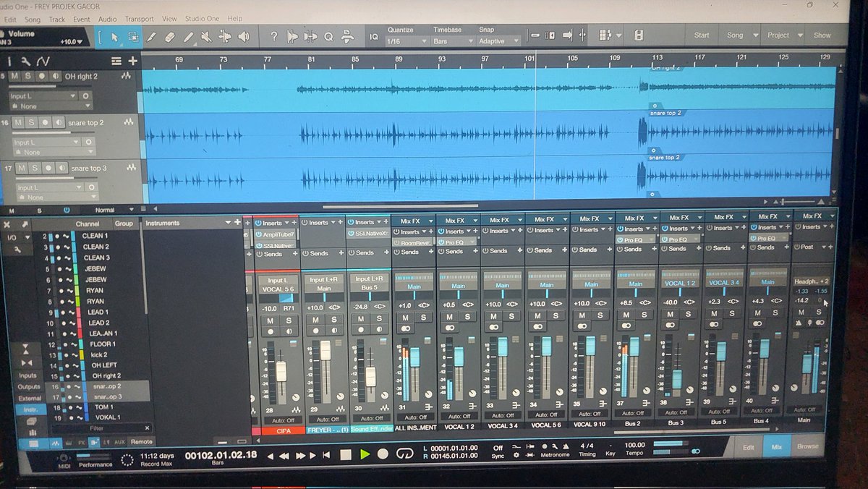The height and width of the screenshot is (489, 868).
Task: Click the CIPA channel fader
Action: tap(281, 372)
